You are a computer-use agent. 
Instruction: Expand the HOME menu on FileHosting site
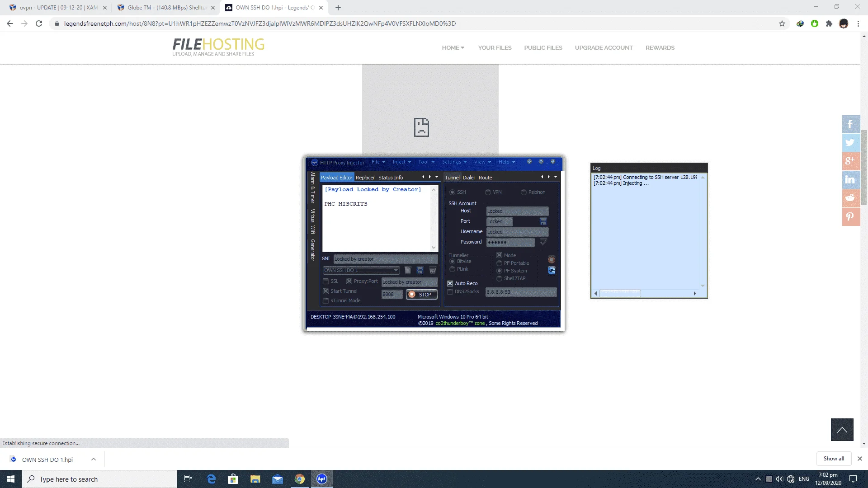453,48
